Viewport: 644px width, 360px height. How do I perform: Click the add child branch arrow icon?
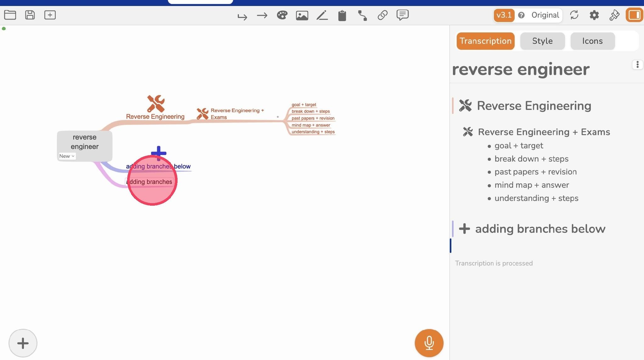[242, 16]
